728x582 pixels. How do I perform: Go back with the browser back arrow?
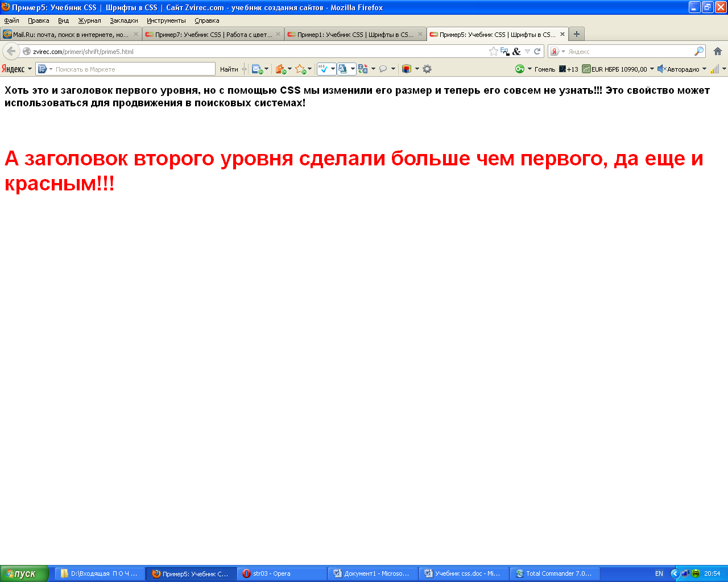tap(11, 51)
